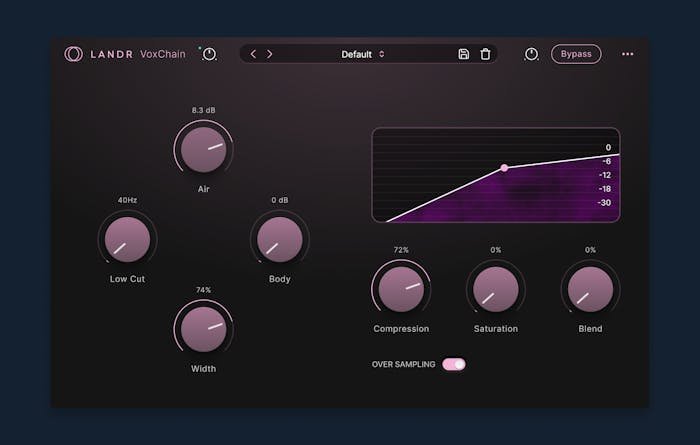The height and width of the screenshot is (445, 700).
Task: Click the 0% value above Blend
Action: (590, 250)
